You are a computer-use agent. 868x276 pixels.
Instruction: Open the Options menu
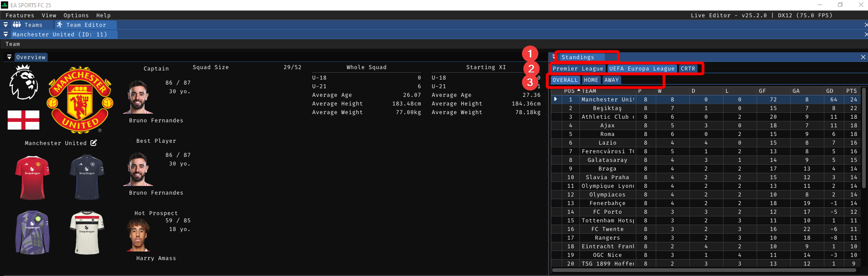coord(76,15)
